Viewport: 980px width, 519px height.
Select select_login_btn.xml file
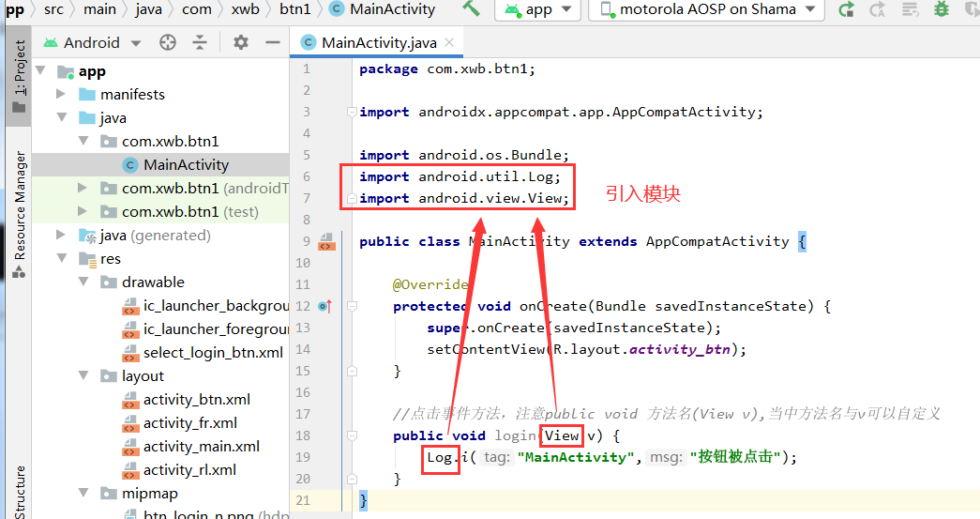[160, 353]
